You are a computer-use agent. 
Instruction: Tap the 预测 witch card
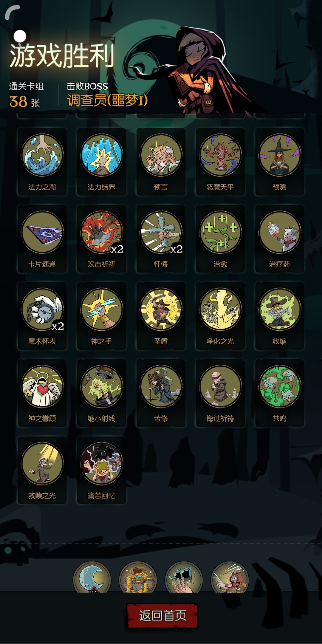[x=280, y=162]
